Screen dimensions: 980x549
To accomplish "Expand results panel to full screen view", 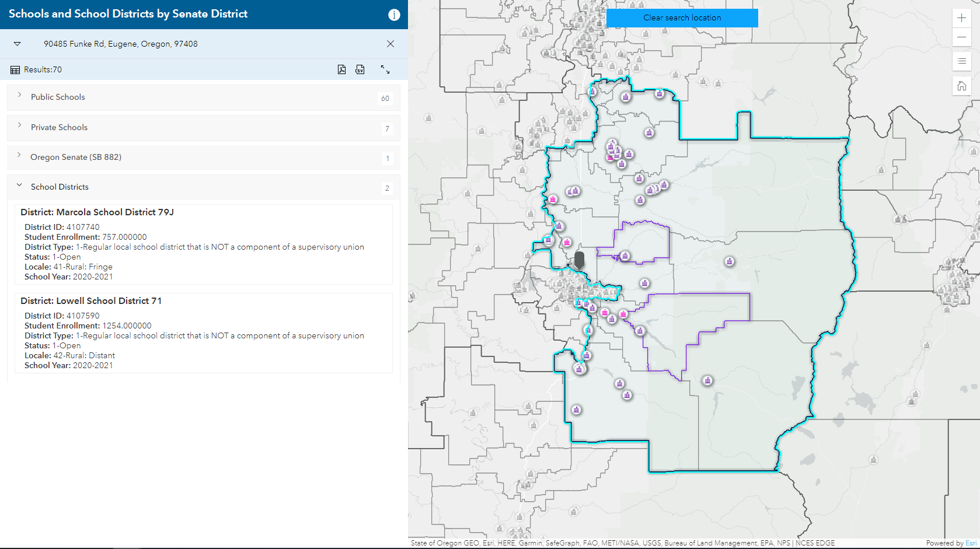I will click(385, 69).
